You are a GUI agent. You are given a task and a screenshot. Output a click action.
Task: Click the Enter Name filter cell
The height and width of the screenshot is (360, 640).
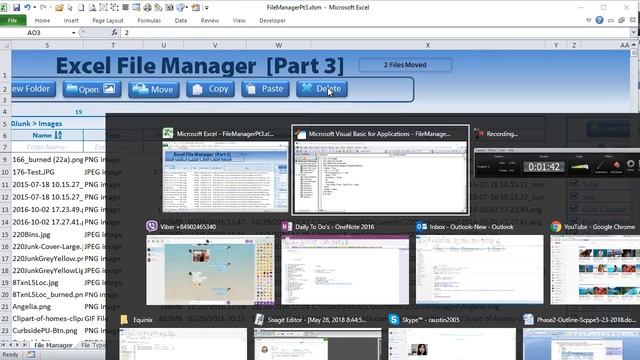pos(47,147)
